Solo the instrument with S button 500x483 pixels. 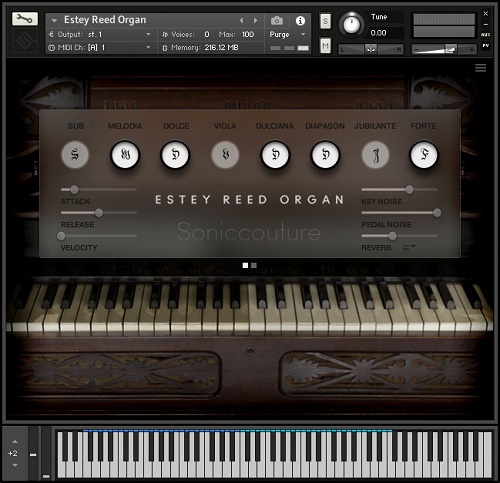[x=325, y=21]
